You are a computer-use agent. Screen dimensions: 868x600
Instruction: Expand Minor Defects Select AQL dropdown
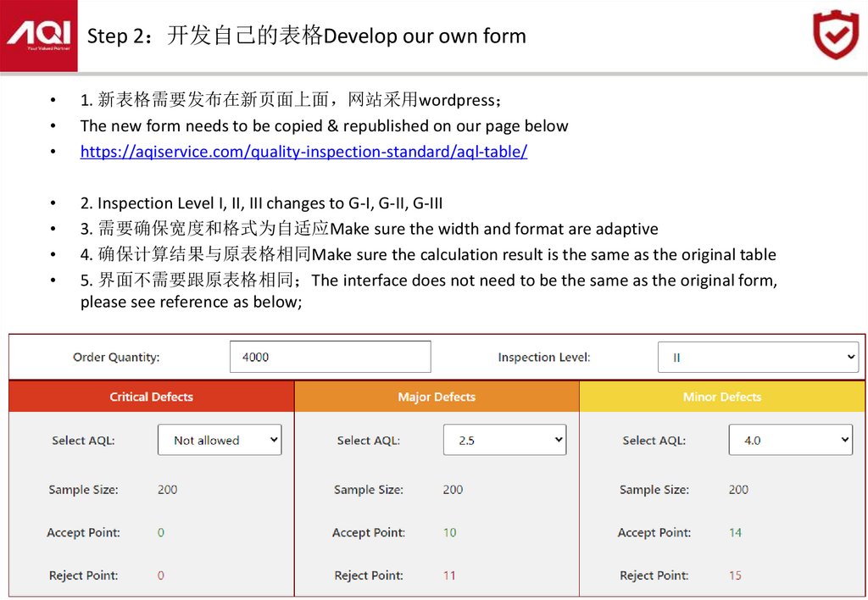[x=790, y=440]
